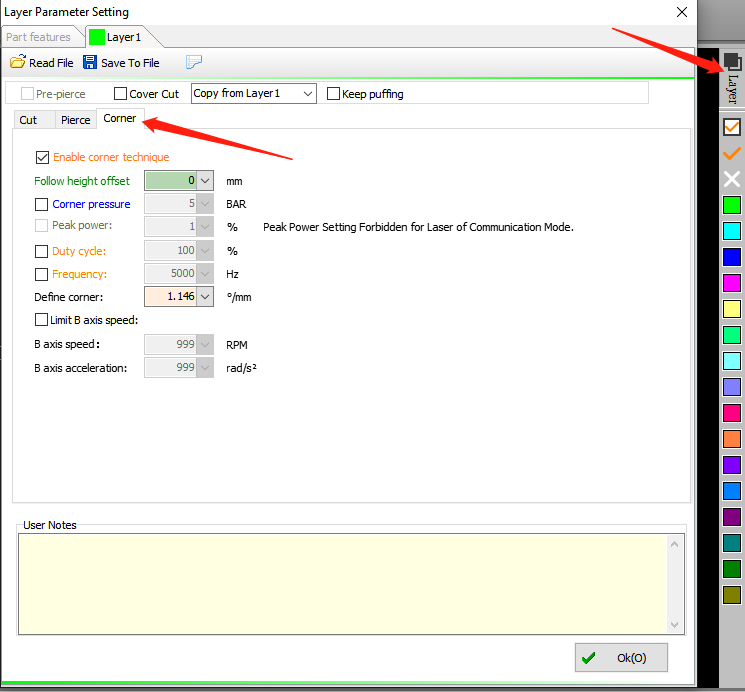Expand the Corner pressure value dropdown arrow
This screenshot has height=692, width=745.
click(205, 204)
